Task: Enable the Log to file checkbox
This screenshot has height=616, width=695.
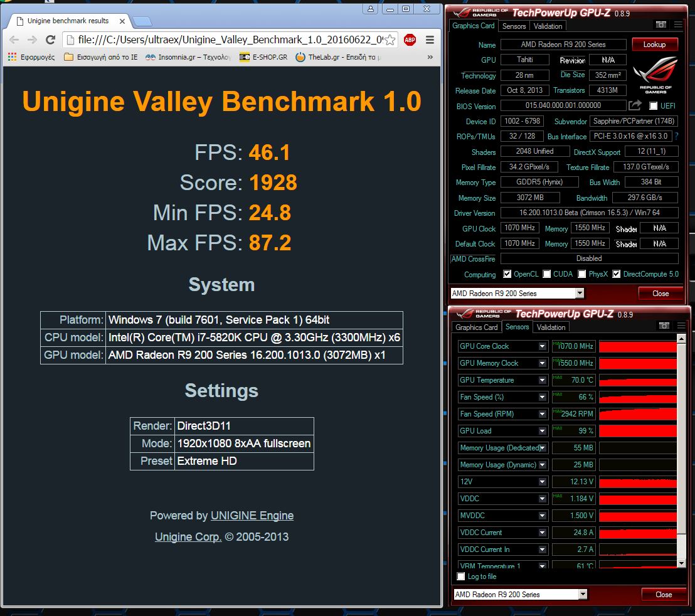Action: point(461,576)
